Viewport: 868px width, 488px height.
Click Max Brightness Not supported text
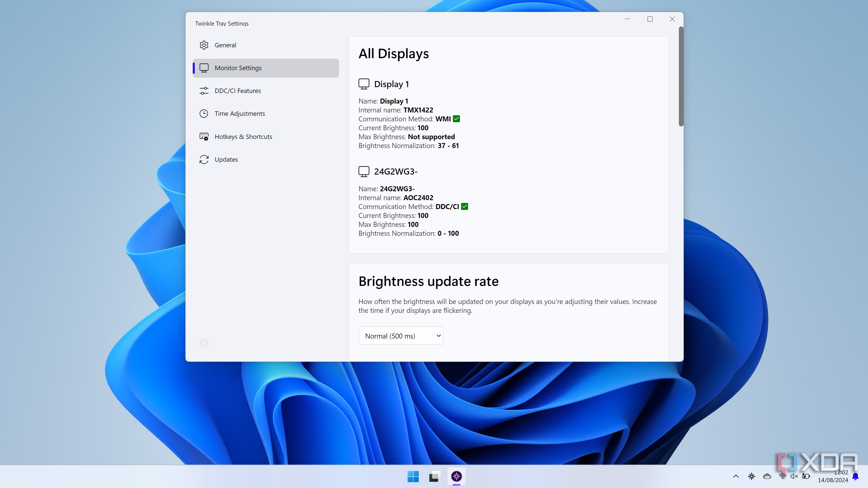407,137
